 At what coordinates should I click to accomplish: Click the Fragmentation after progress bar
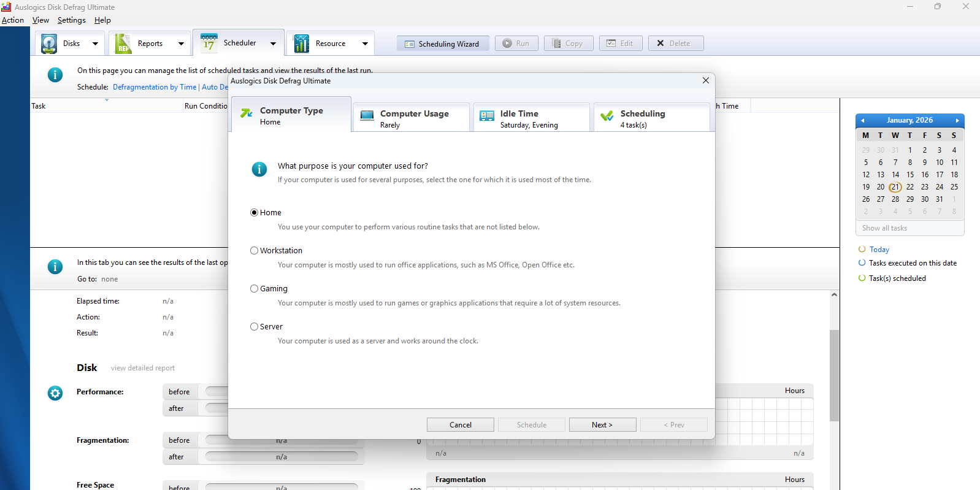tap(281, 457)
